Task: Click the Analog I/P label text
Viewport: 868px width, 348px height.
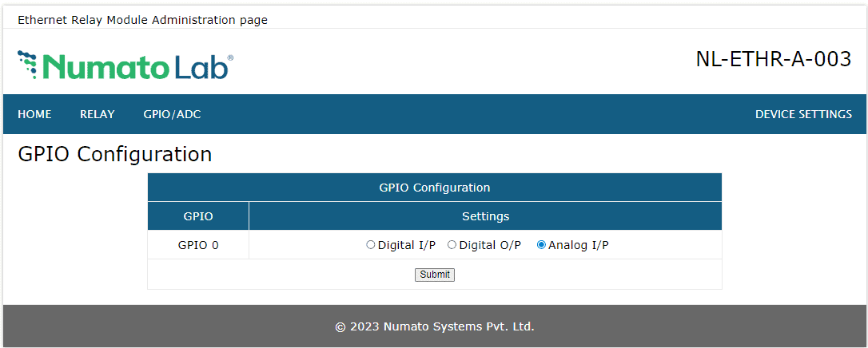Action: [578, 245]
